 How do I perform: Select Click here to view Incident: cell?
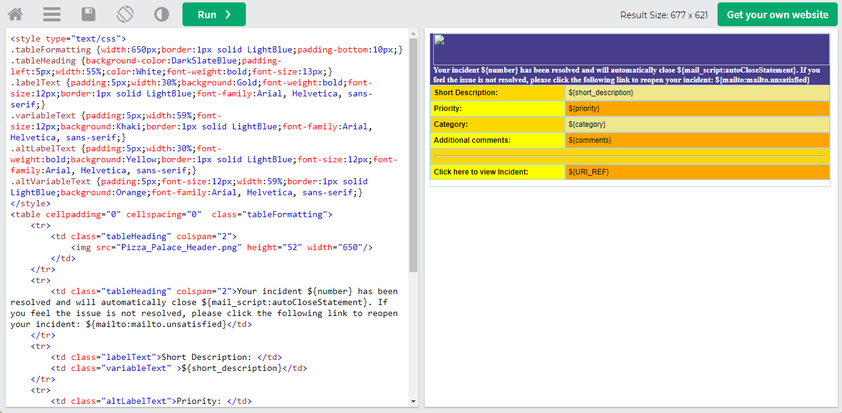(x=498, y=172)
